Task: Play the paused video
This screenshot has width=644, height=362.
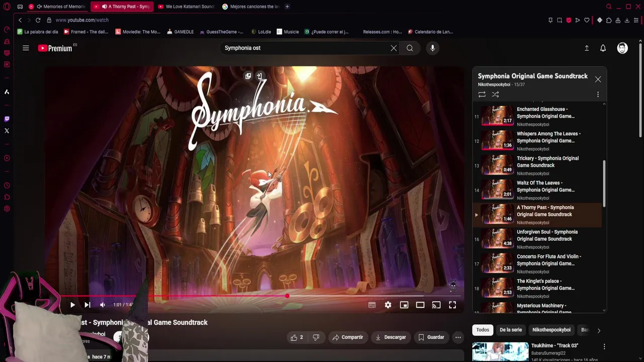Action: pos(72,305)
